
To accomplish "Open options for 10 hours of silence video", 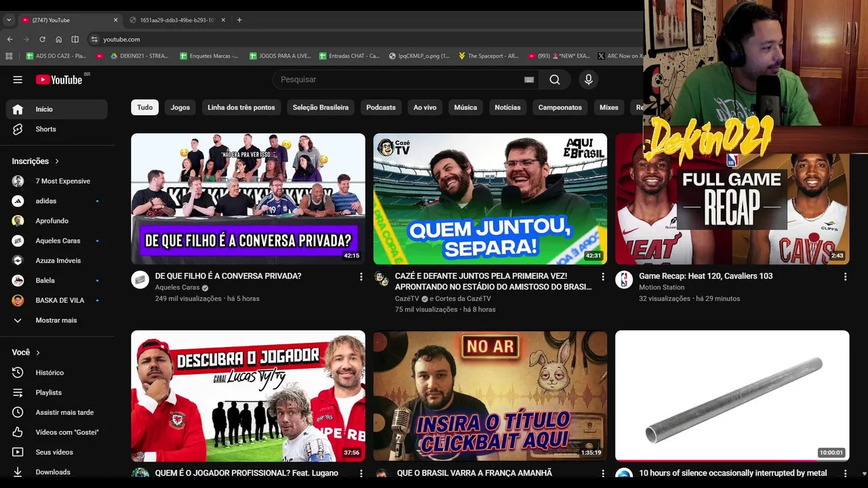I will [845, 473].
